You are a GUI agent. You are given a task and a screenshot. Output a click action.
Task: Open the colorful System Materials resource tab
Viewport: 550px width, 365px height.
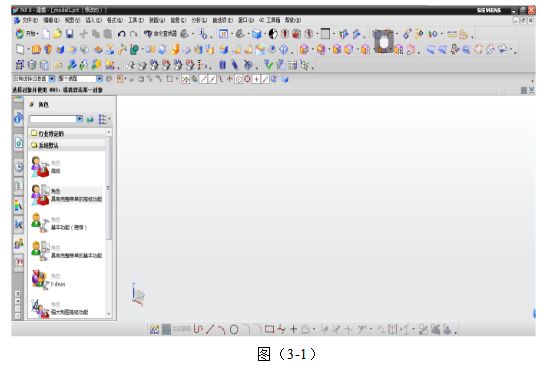click(19, 205)
